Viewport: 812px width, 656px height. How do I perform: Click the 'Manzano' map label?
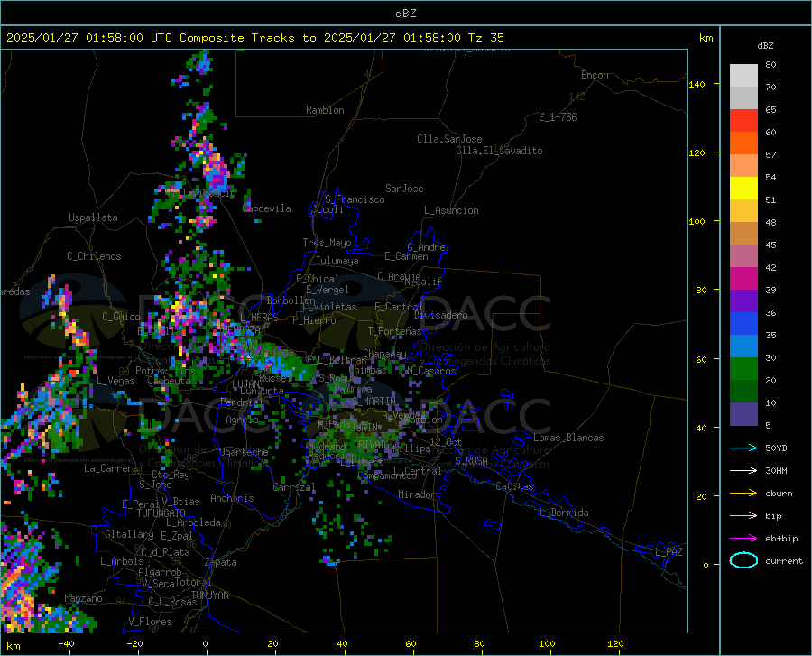pyautogui.click(x=83, y=598)
